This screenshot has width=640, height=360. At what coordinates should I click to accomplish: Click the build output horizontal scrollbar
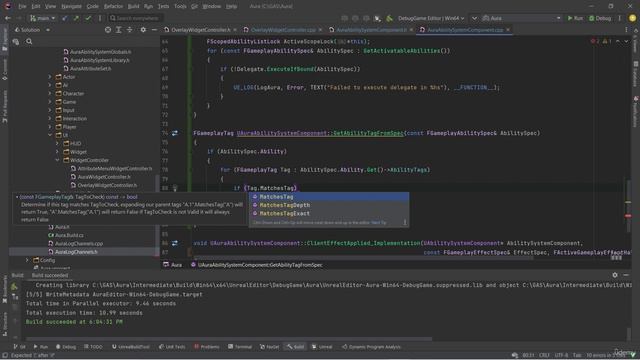pyautogui.click(x=229, y=339)
